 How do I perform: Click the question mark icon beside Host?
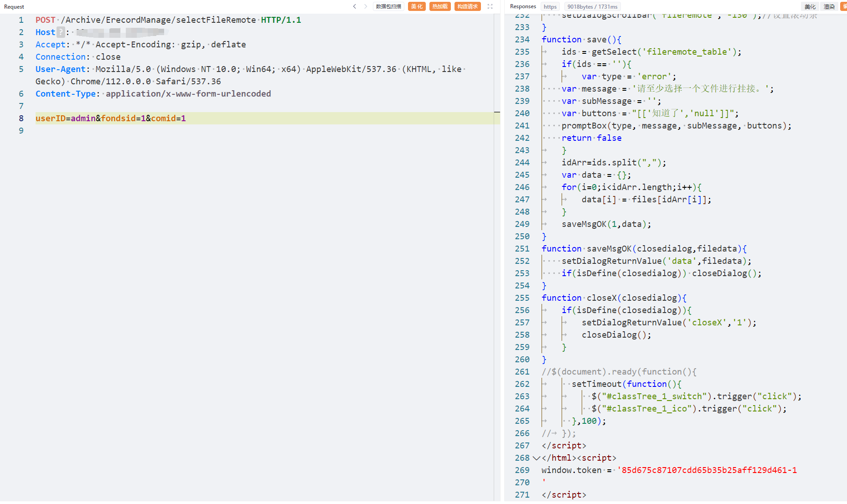click(61, 32)
